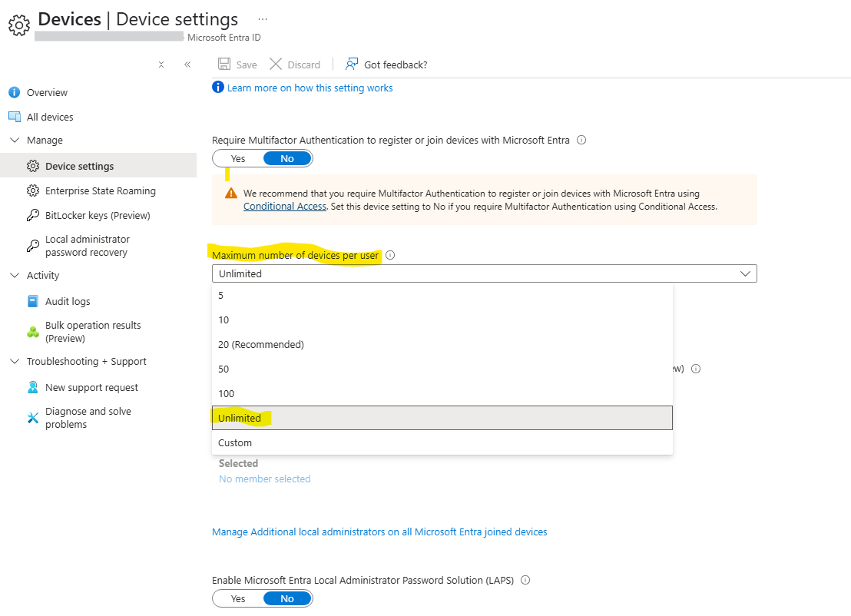Click info icon beside partially hidden preview setting
Image resolution: width=851 pixels, height=616 pixels.
pyautogui.click(x=696, y=369)
